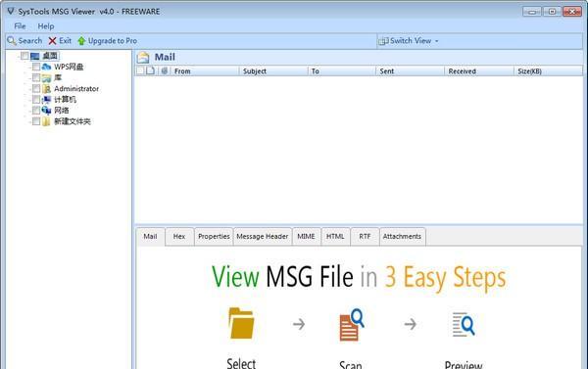Click the SysTools app icon in title bar
Viewport: 588px width, 369px height.
coord(11,11)
